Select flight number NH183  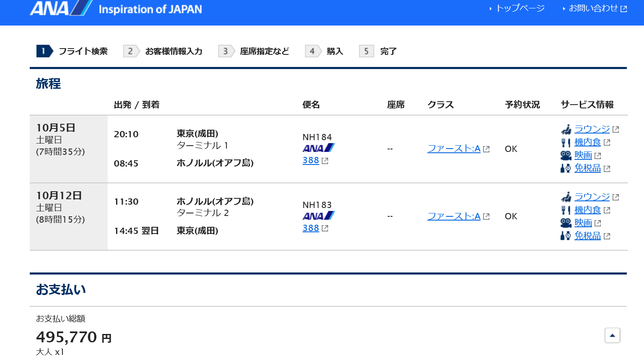(317, 205)
